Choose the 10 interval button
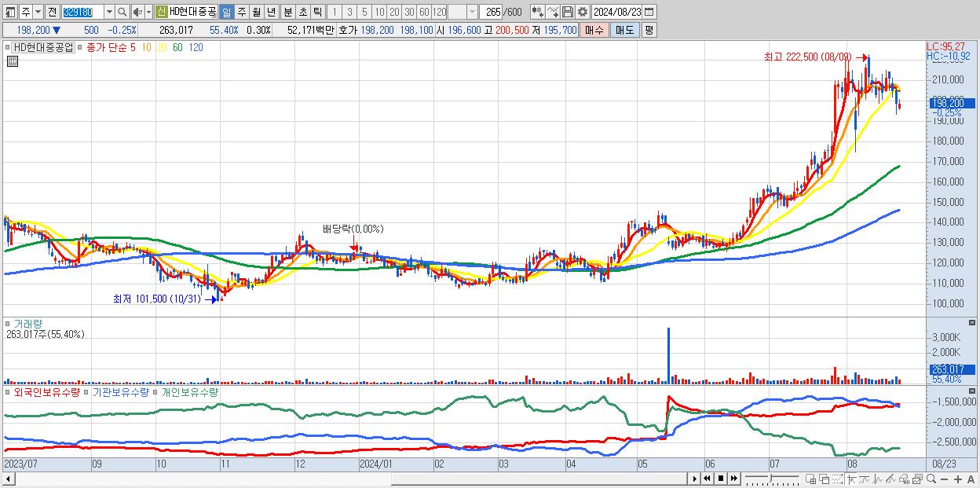This screenshot has width=980, height=488. 379,12
